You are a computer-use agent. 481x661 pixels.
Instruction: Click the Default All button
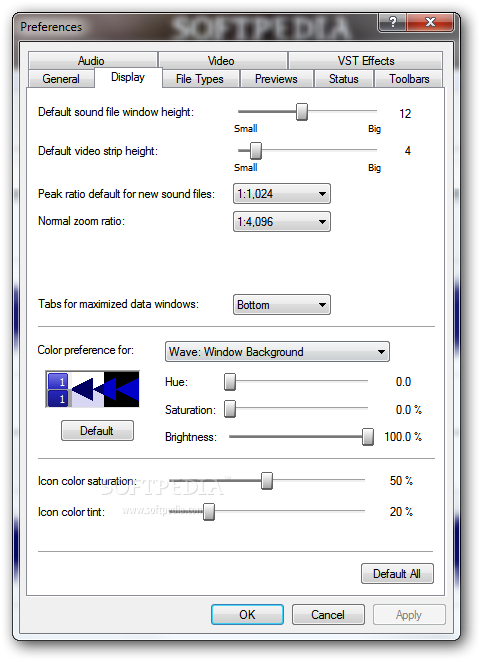pos(397,574)
